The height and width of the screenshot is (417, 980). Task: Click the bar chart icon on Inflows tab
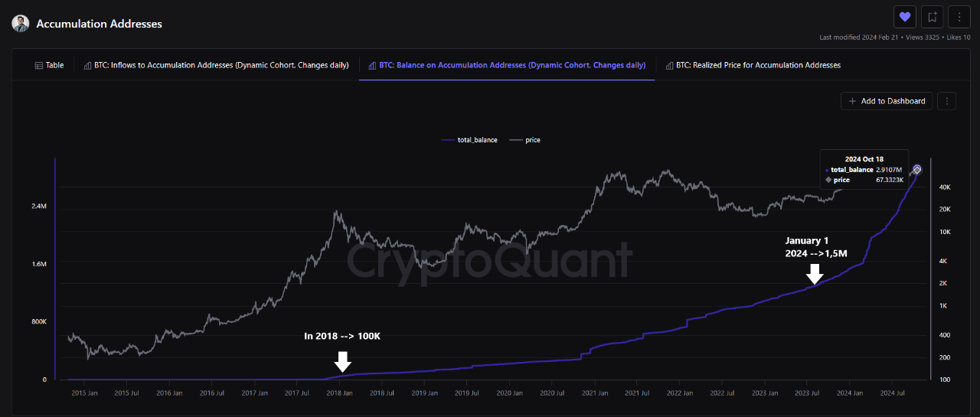click(x=87, y=66)
